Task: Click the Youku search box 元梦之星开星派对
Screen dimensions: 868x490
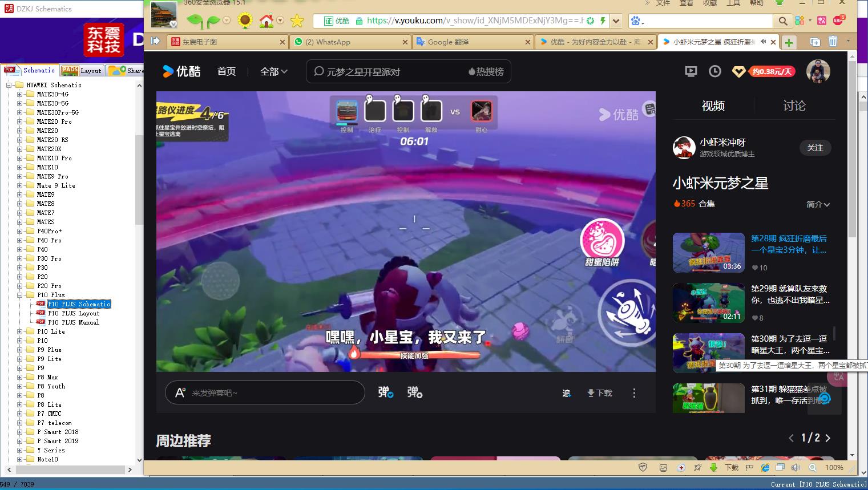Action: click(409, 71)
